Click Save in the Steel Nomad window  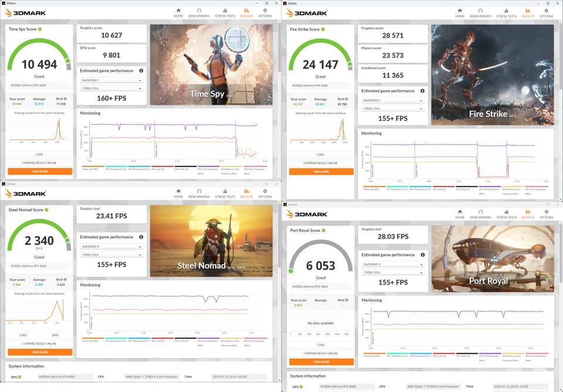(x=55, y=335)
